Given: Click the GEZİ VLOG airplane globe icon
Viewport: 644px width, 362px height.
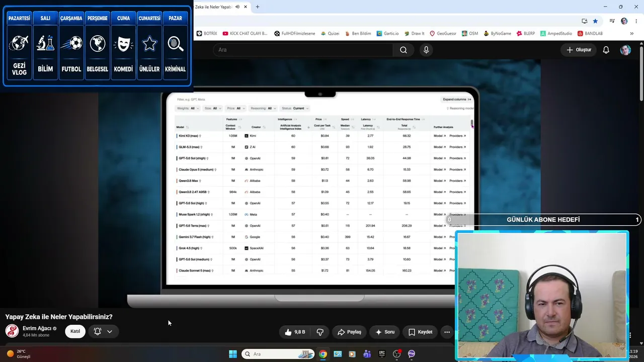Looking at the screenshot, I should click(x=19, y=43).
